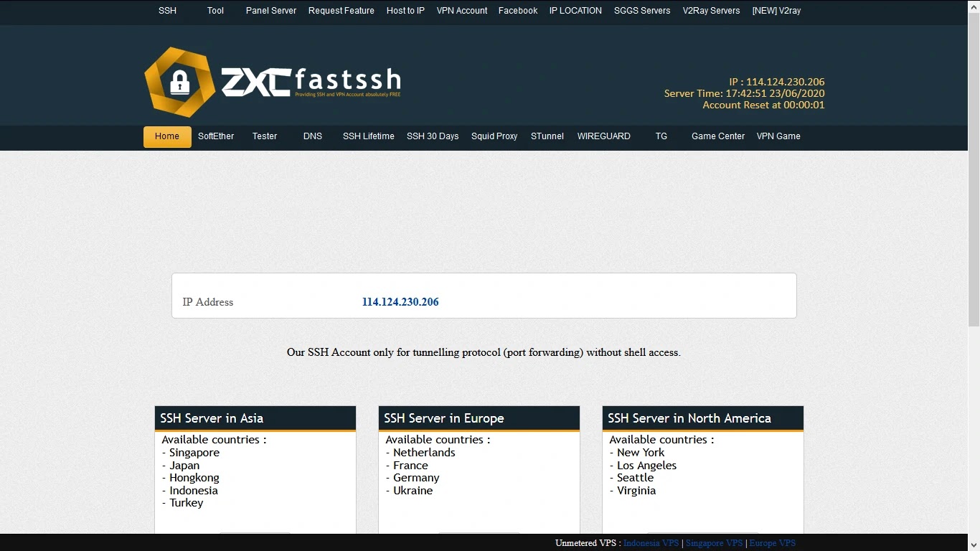Switch to the SSH 30 Days tab
The width and height of the screenshot is (980, 551).
click(433, 136)
